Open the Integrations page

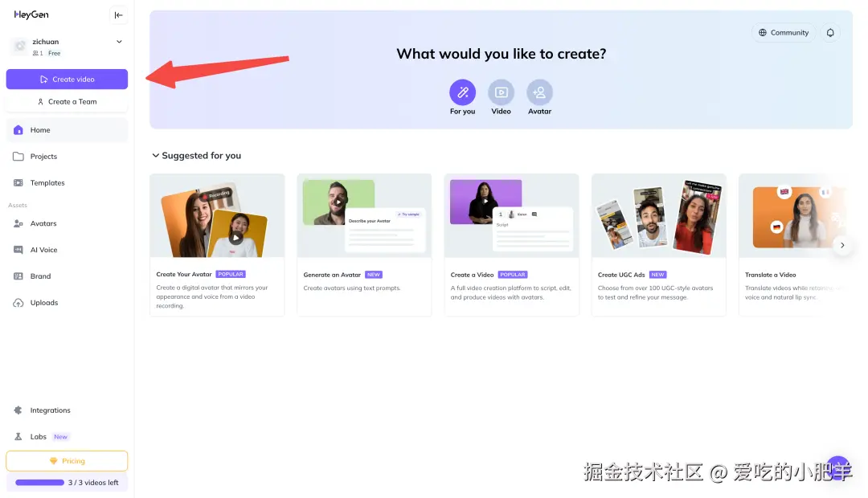click(51, 410)
